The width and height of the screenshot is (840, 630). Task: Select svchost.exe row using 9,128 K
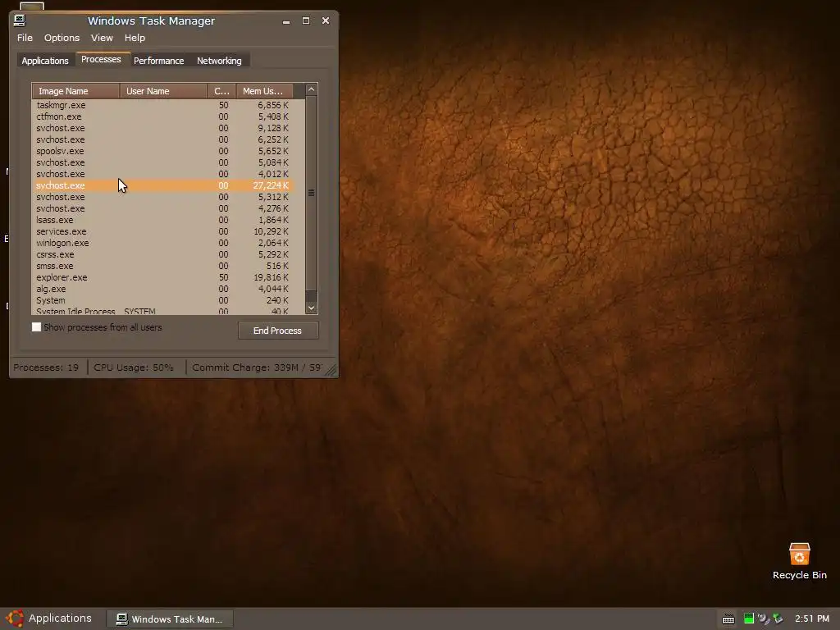(x=162, y=128)
